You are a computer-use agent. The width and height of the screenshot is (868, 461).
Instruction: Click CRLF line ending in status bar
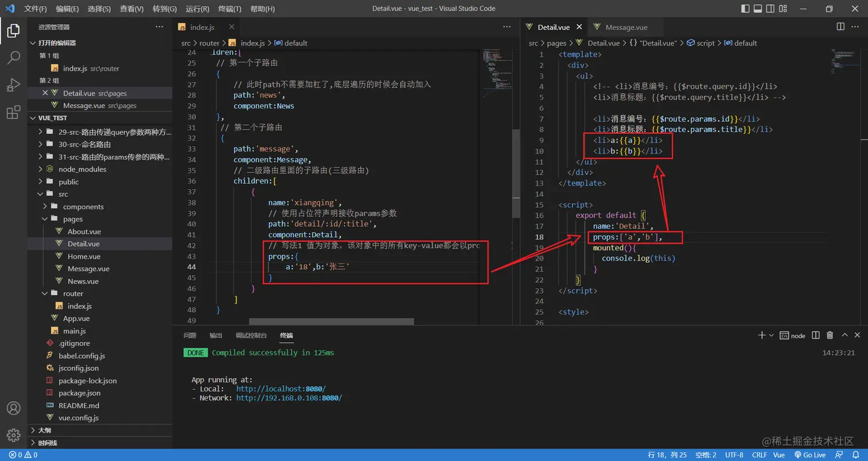(x=759, y=455)
